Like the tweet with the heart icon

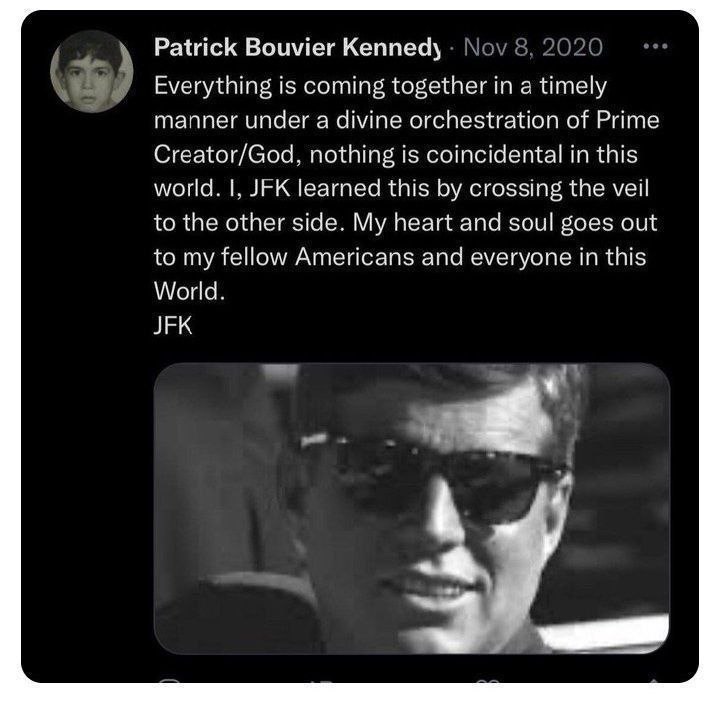tap(489, 681)
